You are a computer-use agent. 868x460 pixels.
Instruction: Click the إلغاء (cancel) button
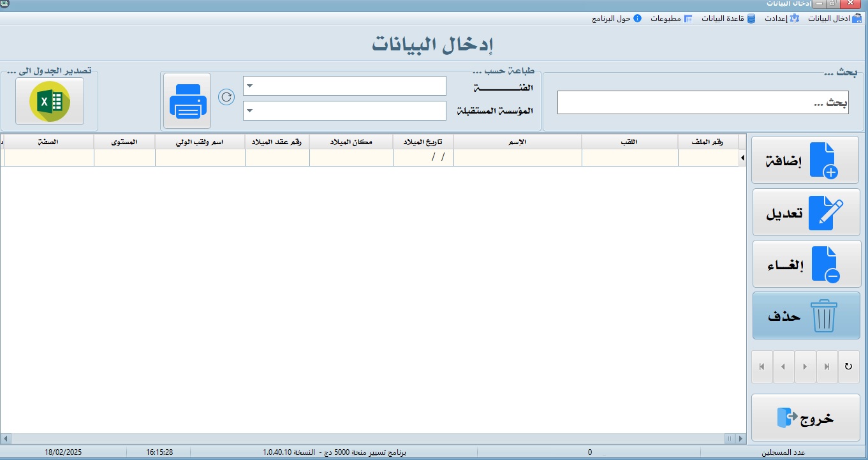pos(806,264)
